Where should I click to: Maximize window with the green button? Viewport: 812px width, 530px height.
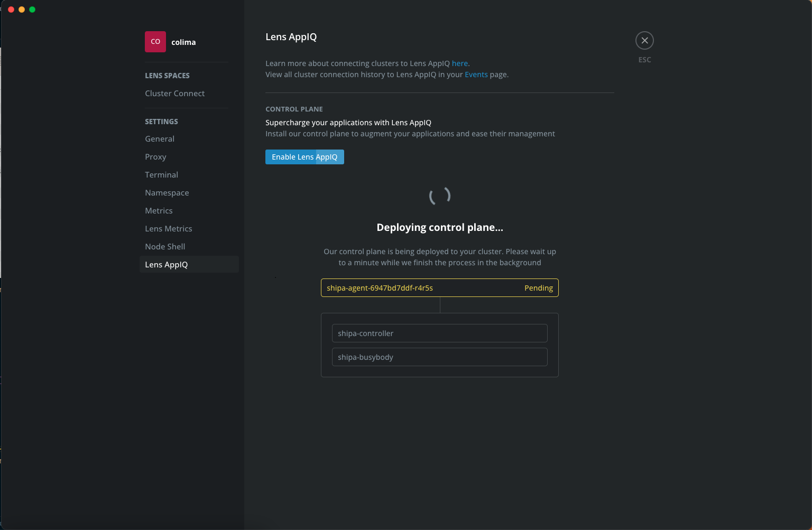(x=32, y=10)
